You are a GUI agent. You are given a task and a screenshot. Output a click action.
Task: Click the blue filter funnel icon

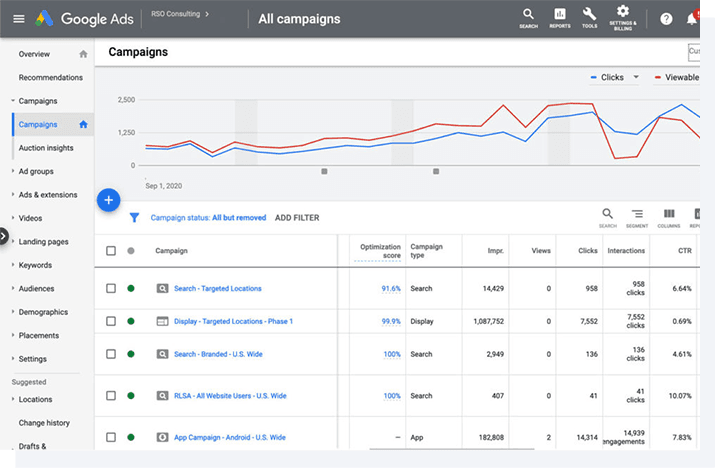click(x=134, y=218)
